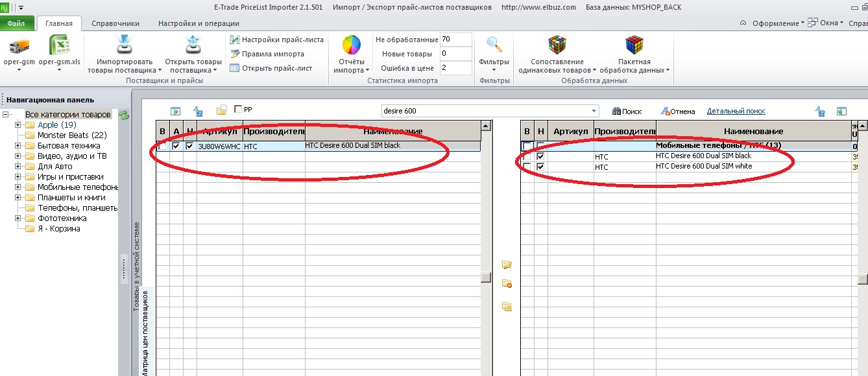
Task: Toggle B checkbox for Desire 600 black right row
Action: [x=527, y=157]
